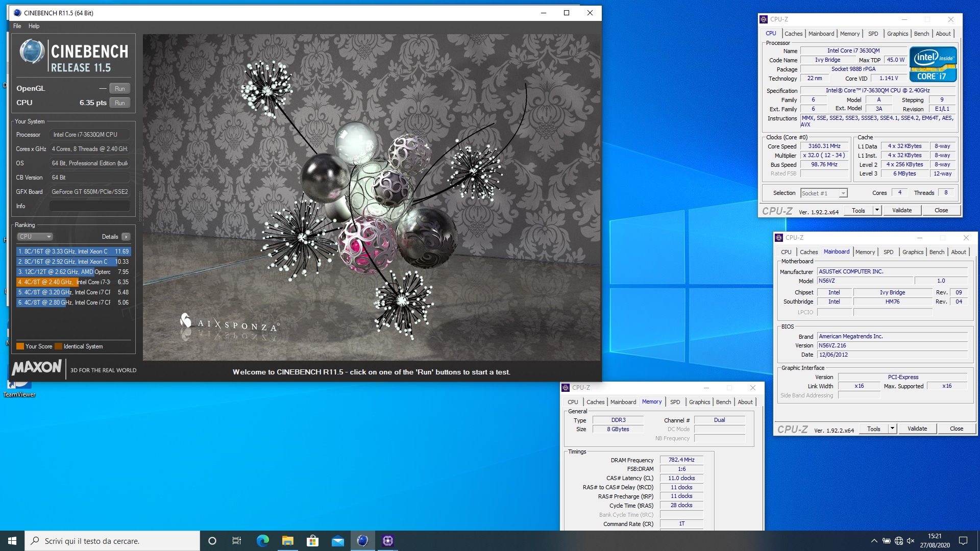Open Caches tab in top CPU-Z window

793,34
